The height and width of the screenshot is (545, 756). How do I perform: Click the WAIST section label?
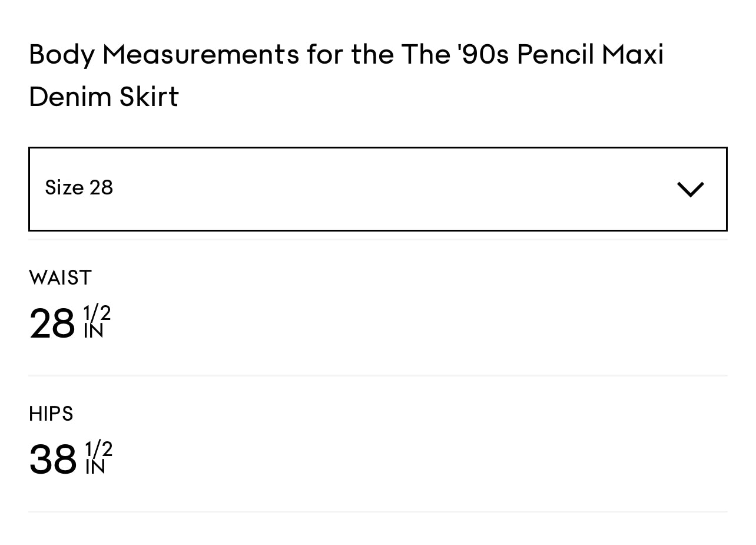click(x=60, y=277)
